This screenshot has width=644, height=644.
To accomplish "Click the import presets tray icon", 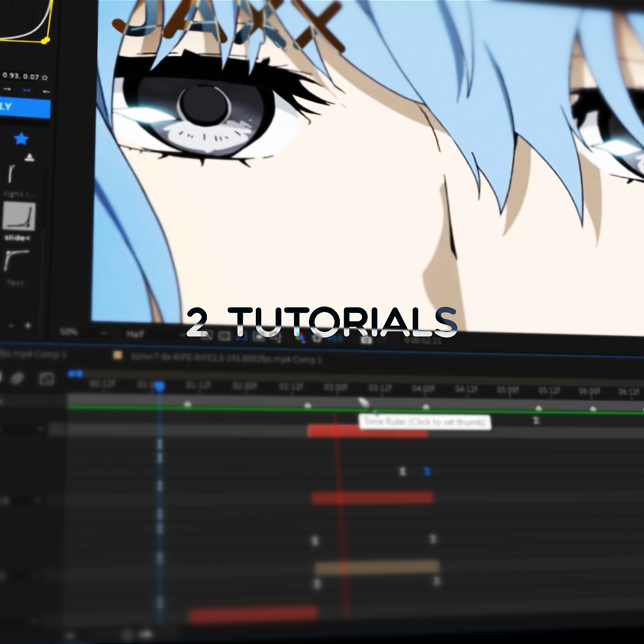I will [x=29, y=157].
